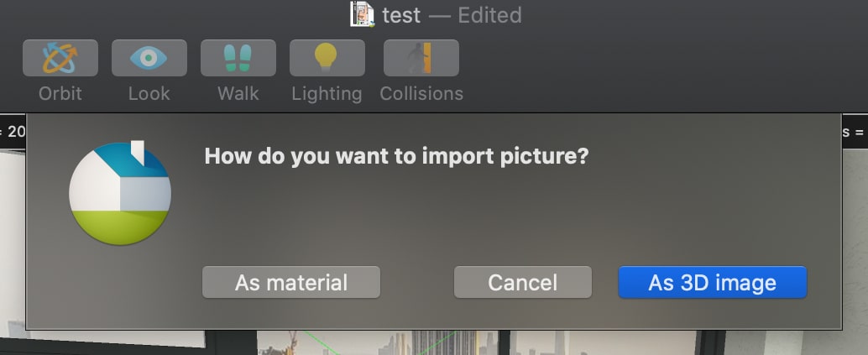Cancel the picture import dialog
Screen dimensions: 868x355
pos(522,283)
